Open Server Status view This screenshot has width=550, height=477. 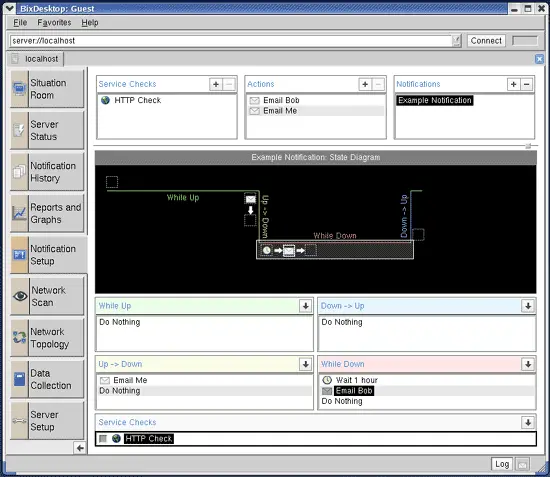(x=47, y=130)
